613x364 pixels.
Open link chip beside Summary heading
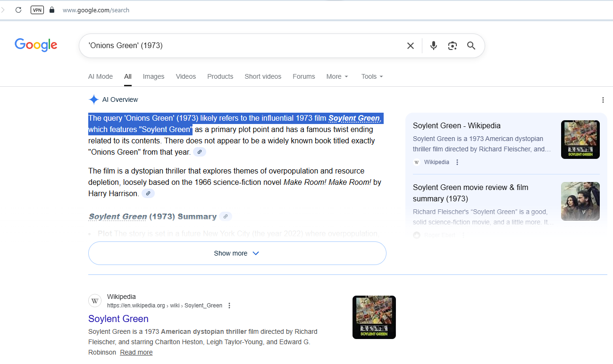pyautogui.click(x=226, y=216)
